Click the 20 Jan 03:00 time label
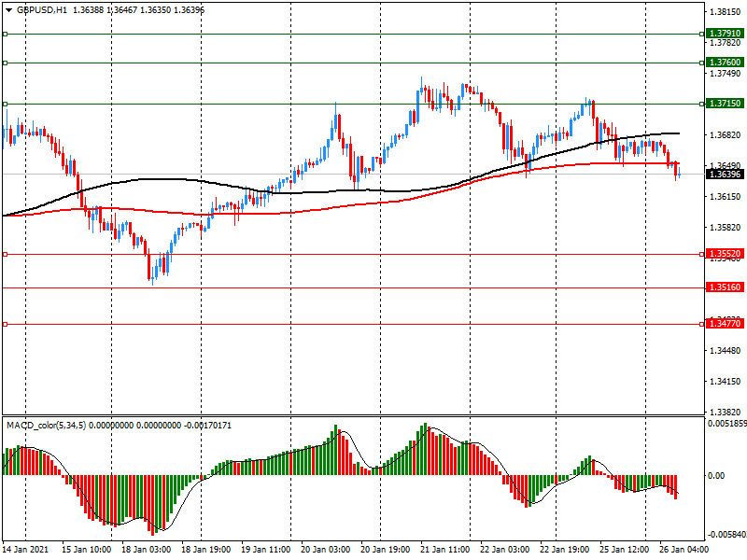 click(x=325, y=549)
